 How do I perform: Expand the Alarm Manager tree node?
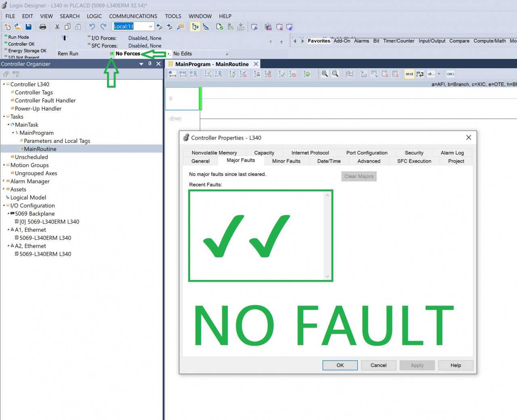[4, 181]
